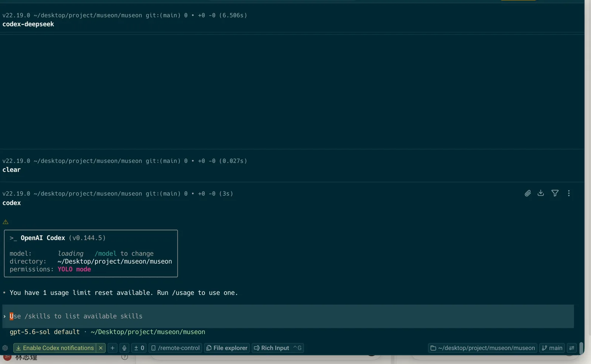Click the prompt line ending in (3s)
Viewport: 591px width, 364px height.
[118, 193]
